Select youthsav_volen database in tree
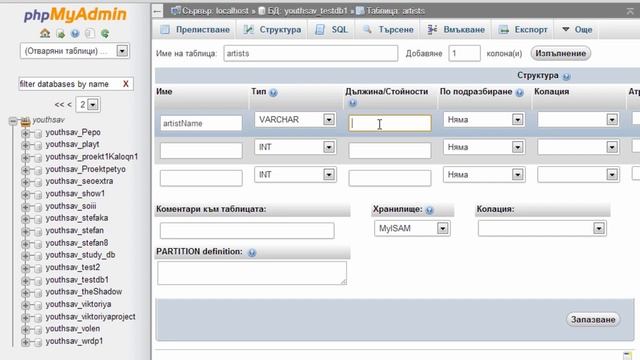Image resolution: width=640 pixels, height=360 pixels. (73, 329)
